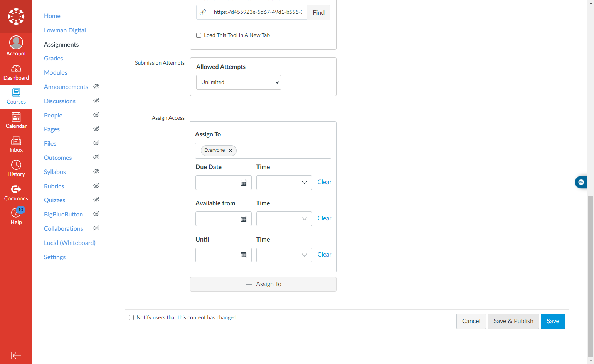Open Modules in course menu
Viewport: 594px width, 364px height.
[56, 72]
